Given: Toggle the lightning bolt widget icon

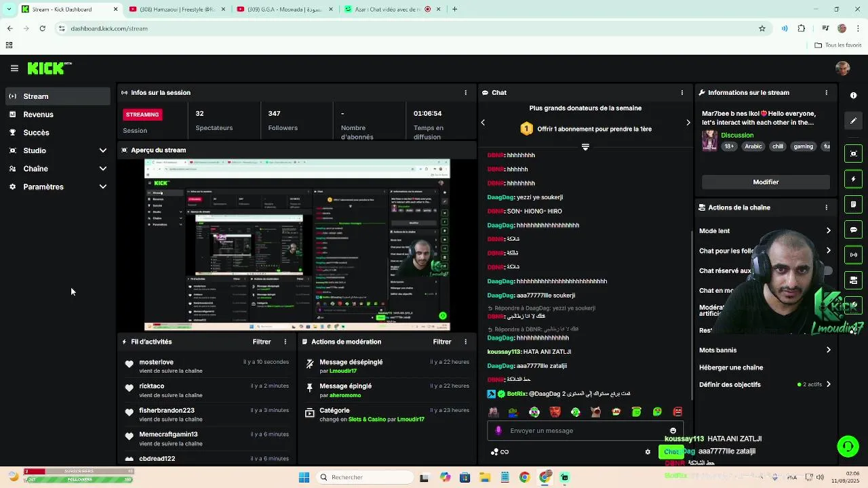Looking at the screenshot, I should [854, 180].
